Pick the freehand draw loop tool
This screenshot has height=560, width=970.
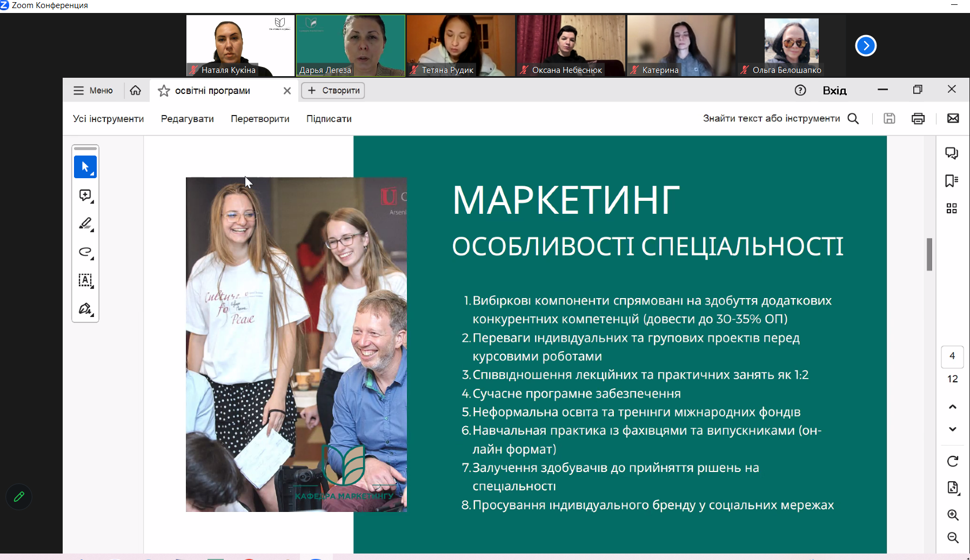85,252
